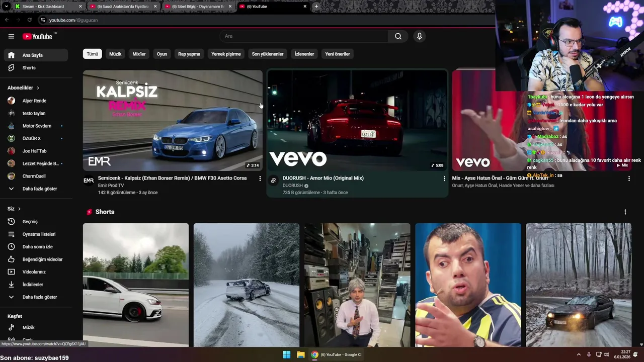This screenshot has height=362, width=644.
Task: Open File Explorer from taskbar
Action: pyautogui.click(x=300, y=354)
